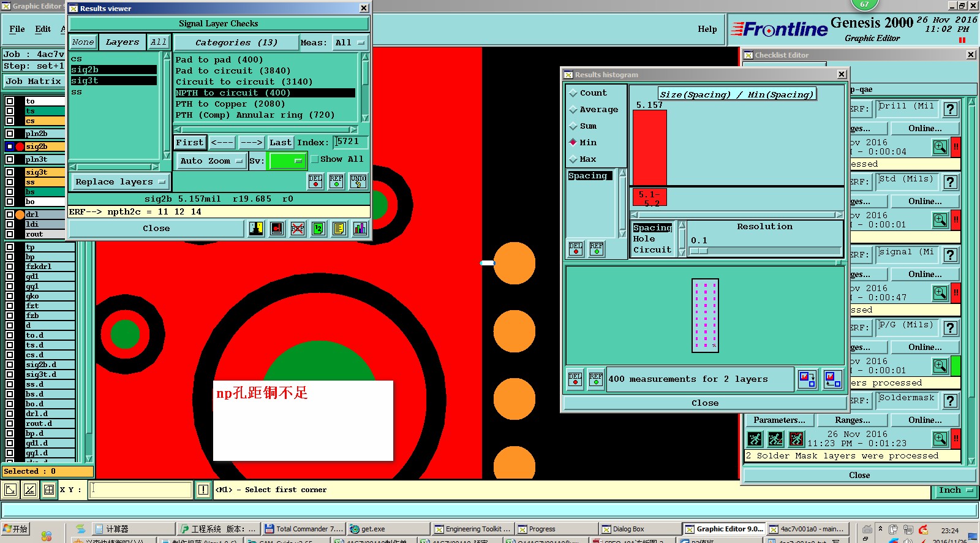Open the Inch units dropdown
Viewport: 980px width, 543px height.
956,490
